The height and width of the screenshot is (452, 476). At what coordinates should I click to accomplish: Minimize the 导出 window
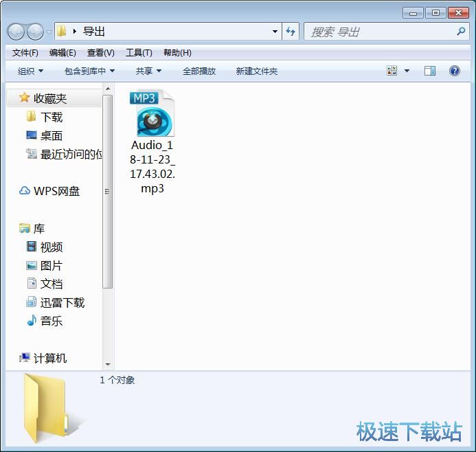(413, 13)
